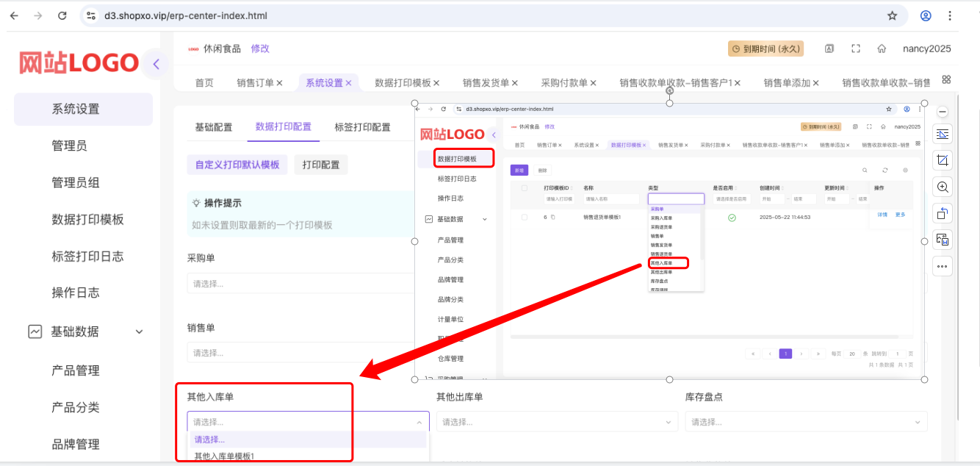Open the nancy2025 user menu
This screenshot has width=980, height=466.
click(x=927, y=49)
